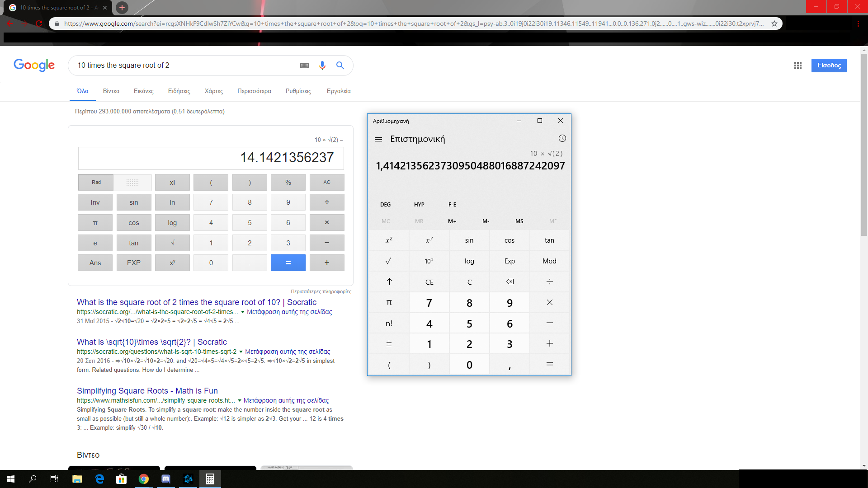This screenshot has width=868, height=488.
Task: Click the multiply key in Windows Calculator
Action: click(550, 302)
